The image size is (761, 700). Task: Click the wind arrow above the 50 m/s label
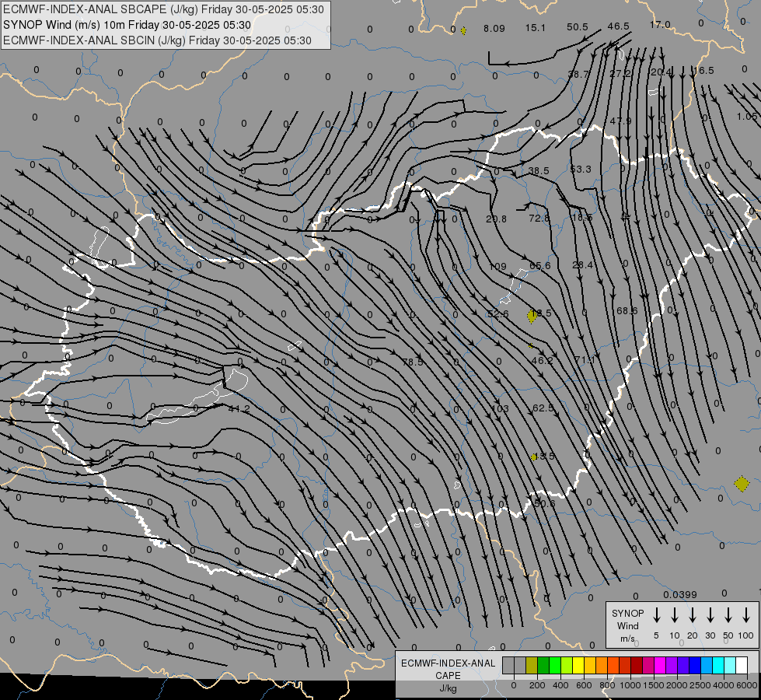(728, 614)
